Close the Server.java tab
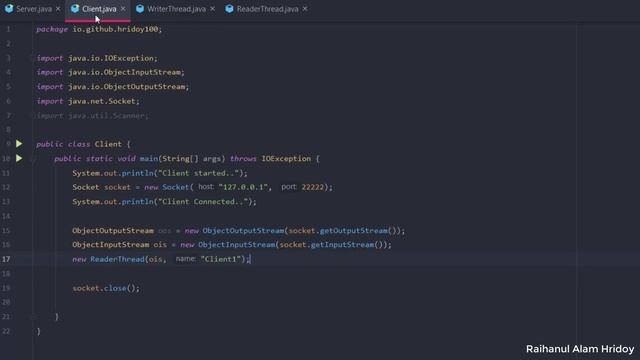This screenshot has width=640, height=360. (58, 9)
